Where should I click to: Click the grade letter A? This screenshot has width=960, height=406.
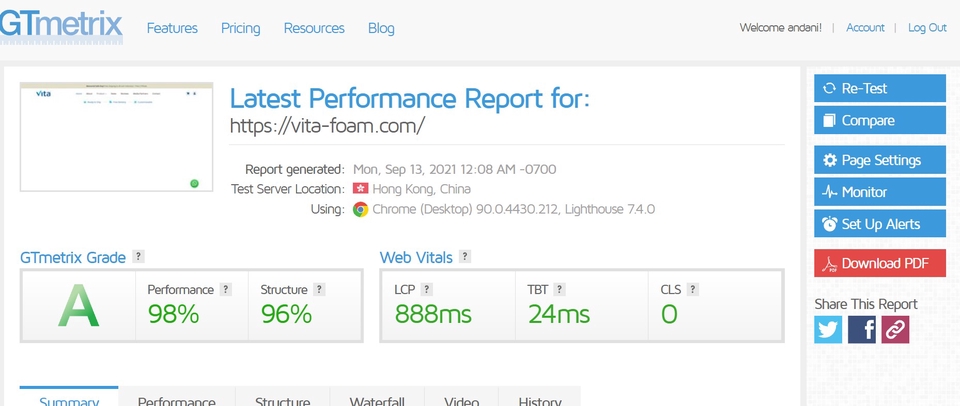coord(78,306)
